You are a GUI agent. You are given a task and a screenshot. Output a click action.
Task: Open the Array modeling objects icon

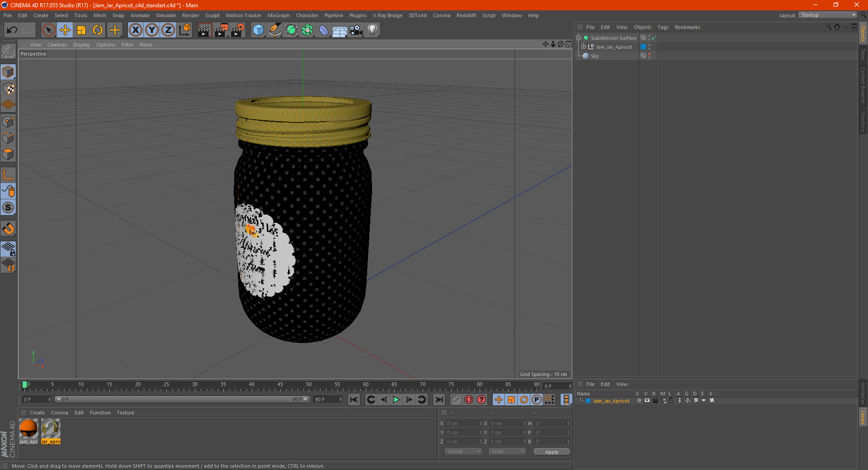[x=307, y=30]
